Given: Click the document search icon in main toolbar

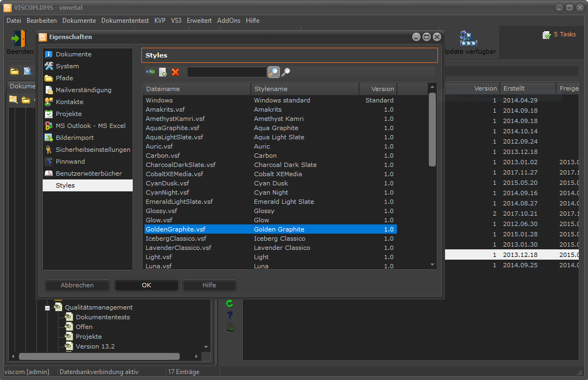Looking at the screenshot, I should click(x=27, y=71).
